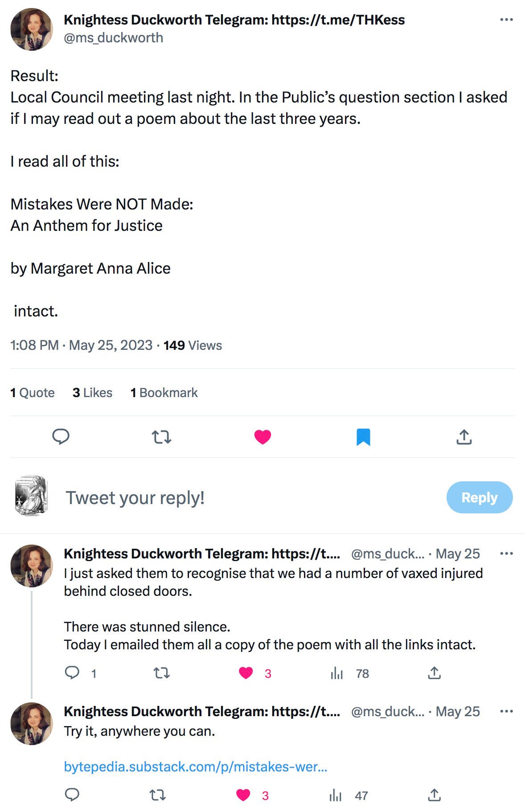Open the reply composer via speech bubble icon

click(61, 437)
